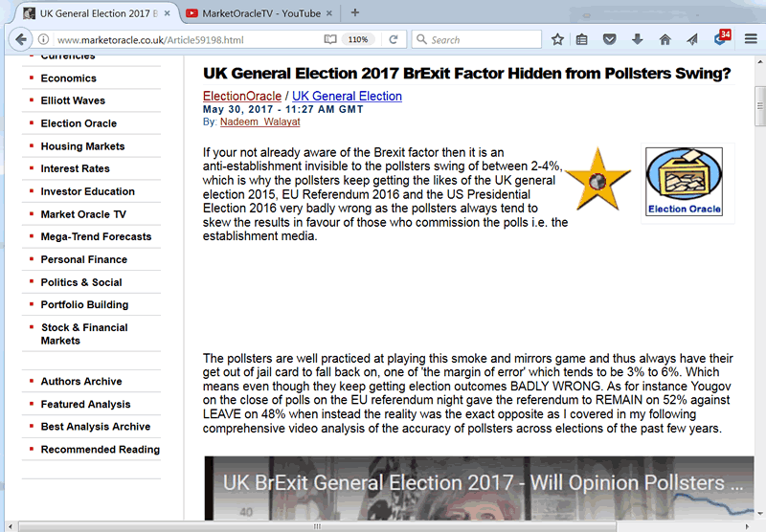Screen dimensions: 766x532
Task: Go to home page icon
Action: [665, 39]
